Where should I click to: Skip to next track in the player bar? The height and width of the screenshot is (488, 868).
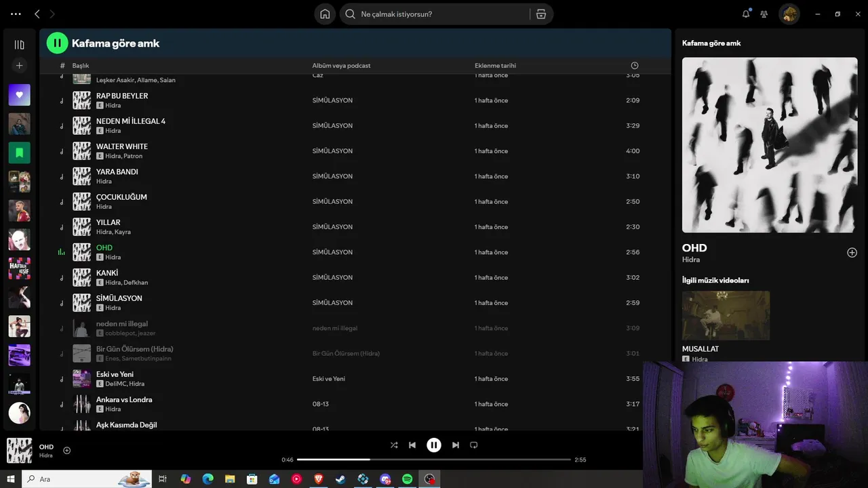click(x=456, y=445)
